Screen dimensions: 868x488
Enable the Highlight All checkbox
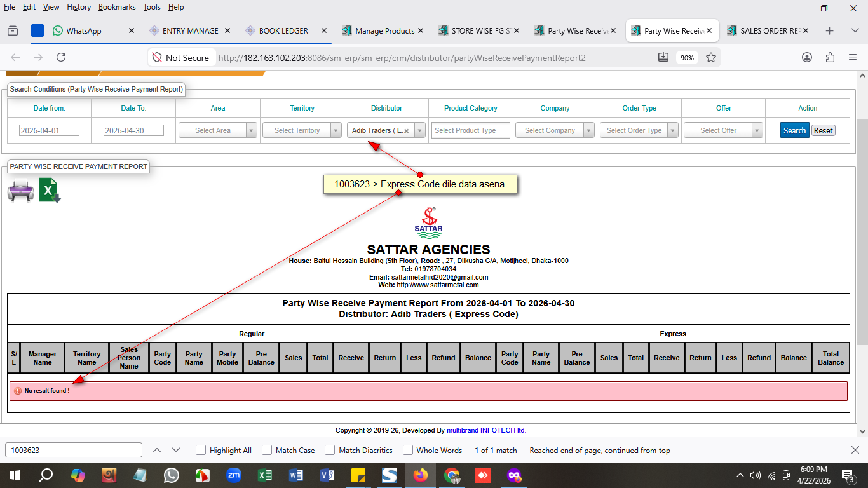point(201,450)
